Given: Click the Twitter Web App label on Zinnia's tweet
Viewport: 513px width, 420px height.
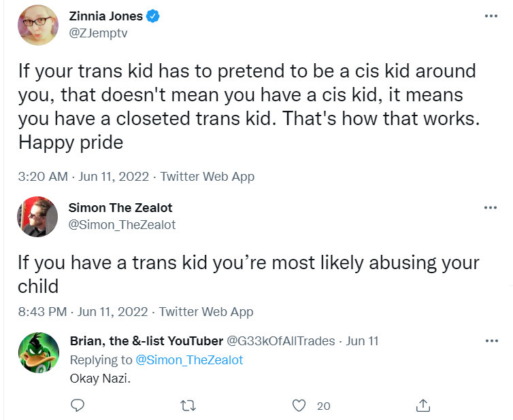Looking at the screenshot, I should click(207, 177).
